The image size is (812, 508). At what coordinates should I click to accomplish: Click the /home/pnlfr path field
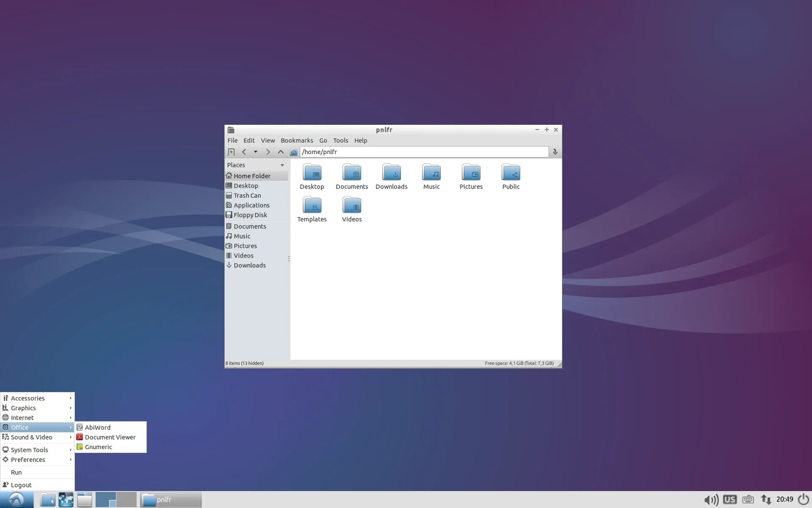(x=424, y=152)
